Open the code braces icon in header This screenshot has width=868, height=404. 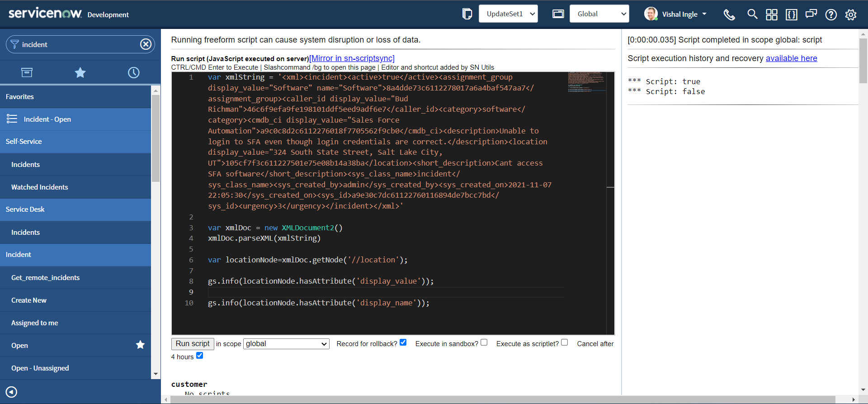[x=791, y=14]
